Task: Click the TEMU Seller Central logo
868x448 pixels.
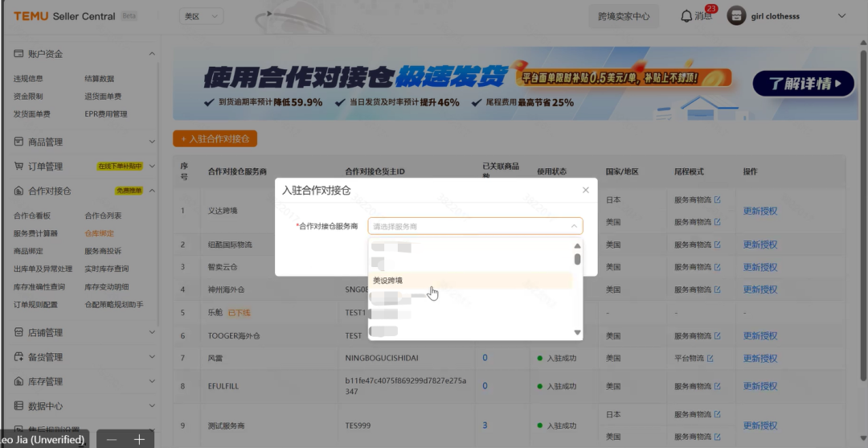Action: point(64,16)
